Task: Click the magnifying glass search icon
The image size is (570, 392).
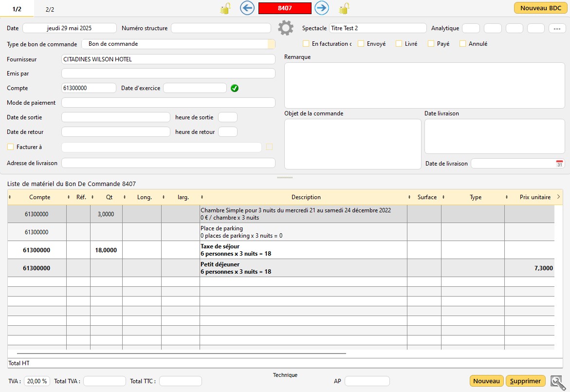Action: [557, 382]
